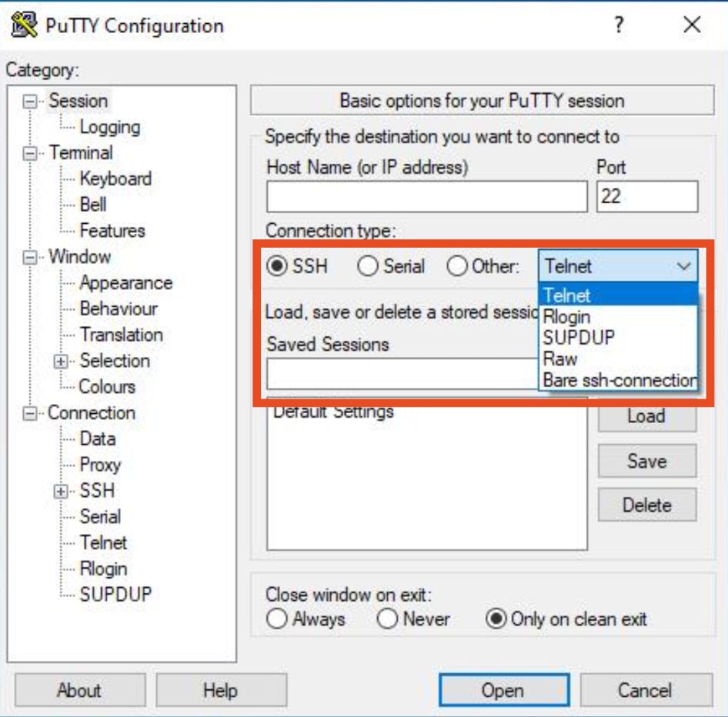Select the SSH radio button

click(279, 266)
